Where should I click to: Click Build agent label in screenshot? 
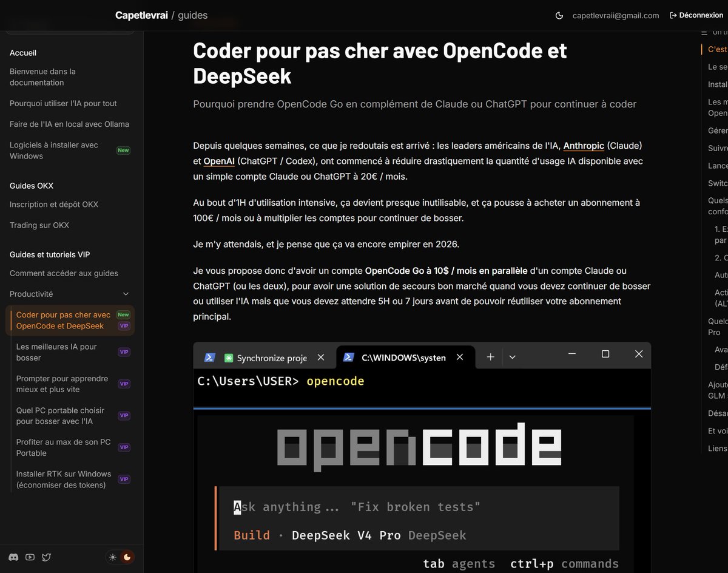point(252,535)
